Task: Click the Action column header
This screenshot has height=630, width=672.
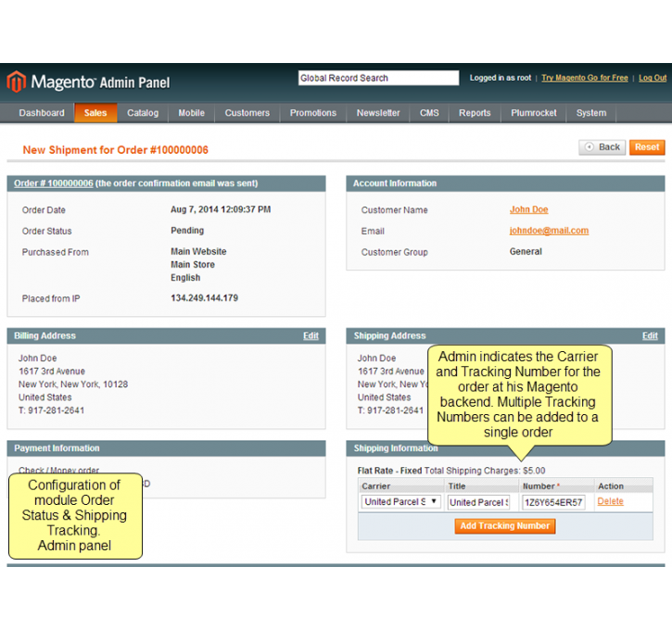Action: (x=611, y=486)
